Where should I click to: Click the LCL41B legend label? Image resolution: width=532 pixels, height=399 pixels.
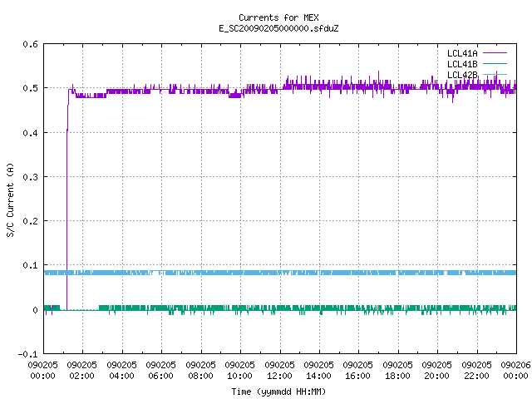[x=462, y=64]
